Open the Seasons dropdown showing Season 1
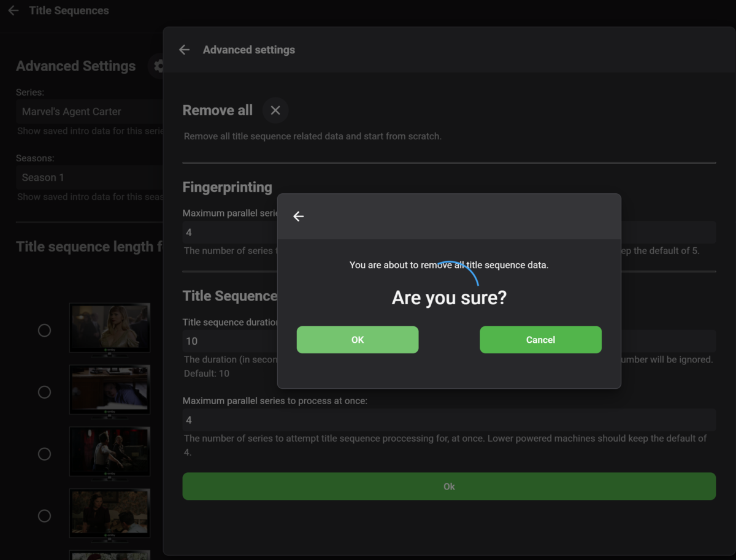The image size is (736, 560). 90,177
